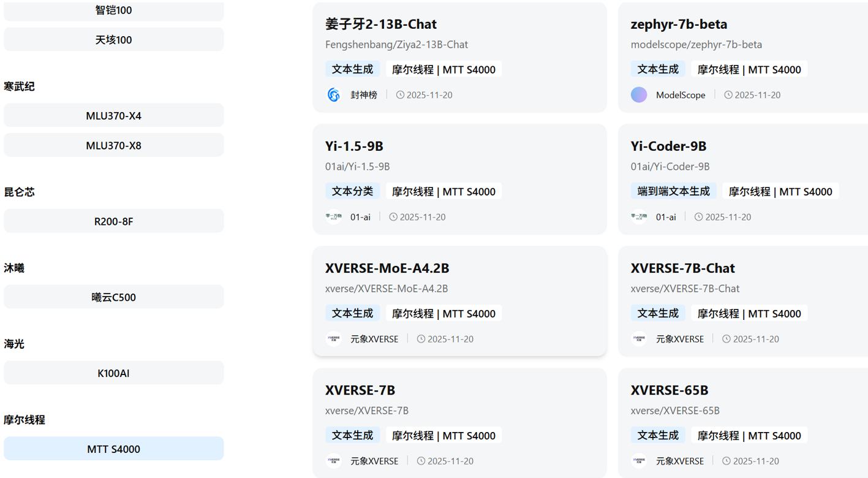This screenshot has width=868, height=478.
Task: Click 01-ai organization name on Yi-1.5-9B card
Action: [x=360, y=217]
